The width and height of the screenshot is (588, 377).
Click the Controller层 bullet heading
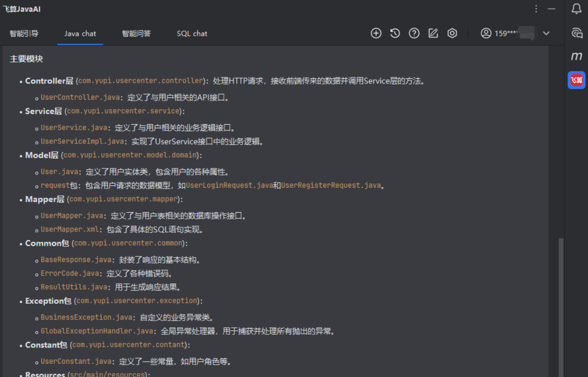coord(49,81)
